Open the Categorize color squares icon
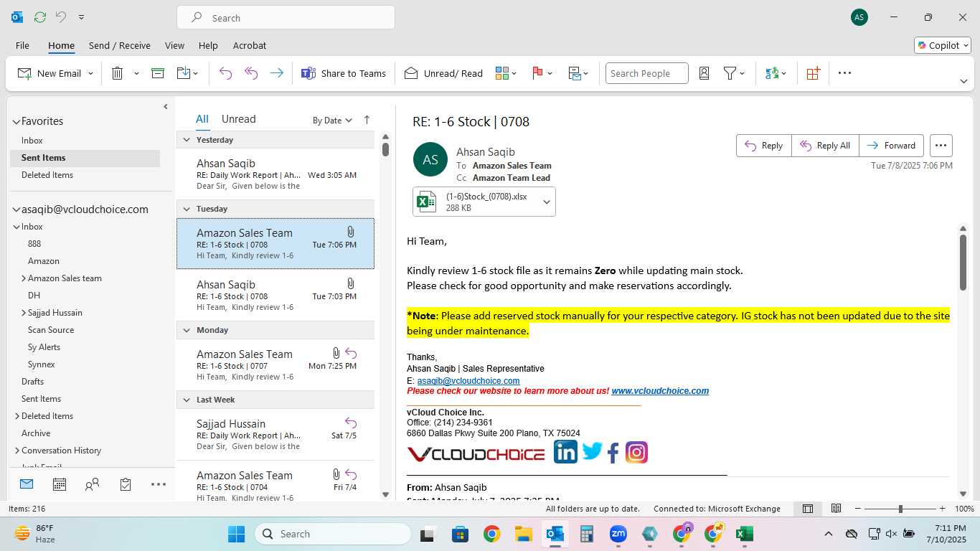The image size is (980, 551). [502, 73]
